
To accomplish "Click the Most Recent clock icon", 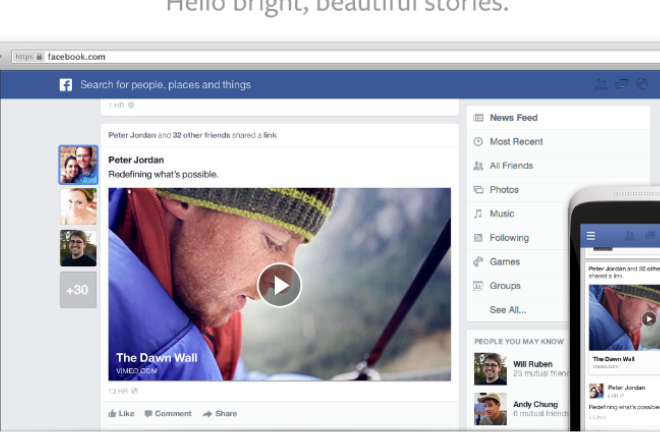I will pyautogui.click(x=478, y=142).
